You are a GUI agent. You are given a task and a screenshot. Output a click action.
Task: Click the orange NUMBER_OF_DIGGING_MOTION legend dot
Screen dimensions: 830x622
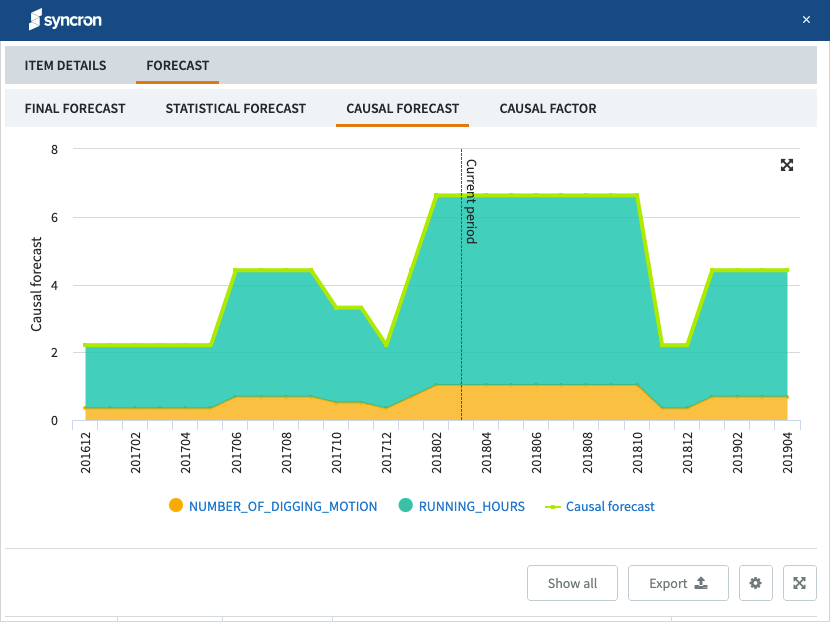coord(178,506)
